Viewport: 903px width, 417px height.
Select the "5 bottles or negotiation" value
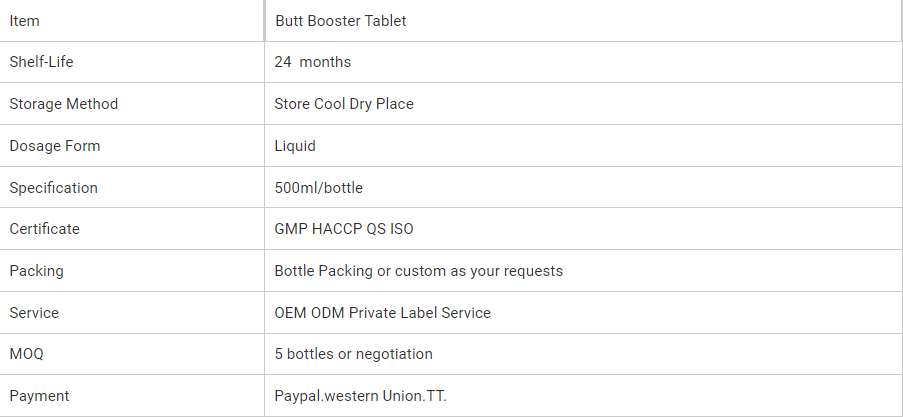point(354,354)
